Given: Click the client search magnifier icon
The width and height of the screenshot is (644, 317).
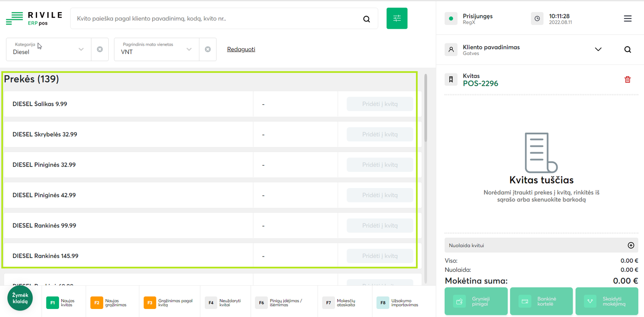Looking at the screenshot, I should [627, 50].
